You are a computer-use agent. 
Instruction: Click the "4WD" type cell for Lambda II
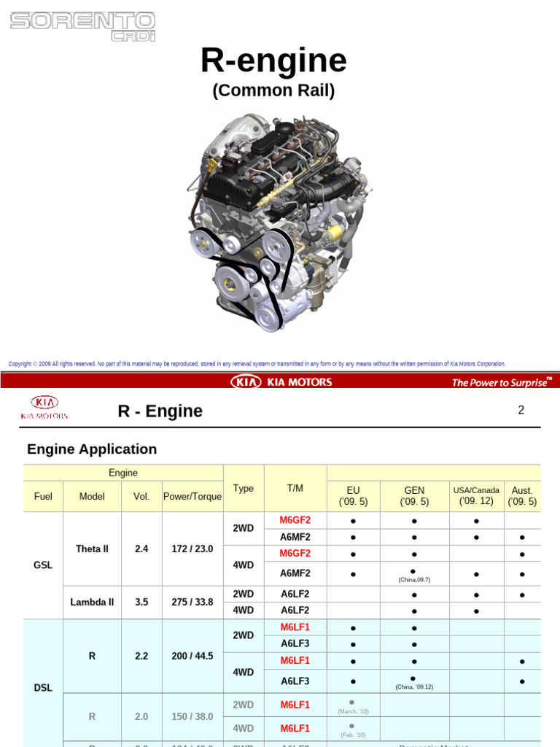click(x=244, y=611)
